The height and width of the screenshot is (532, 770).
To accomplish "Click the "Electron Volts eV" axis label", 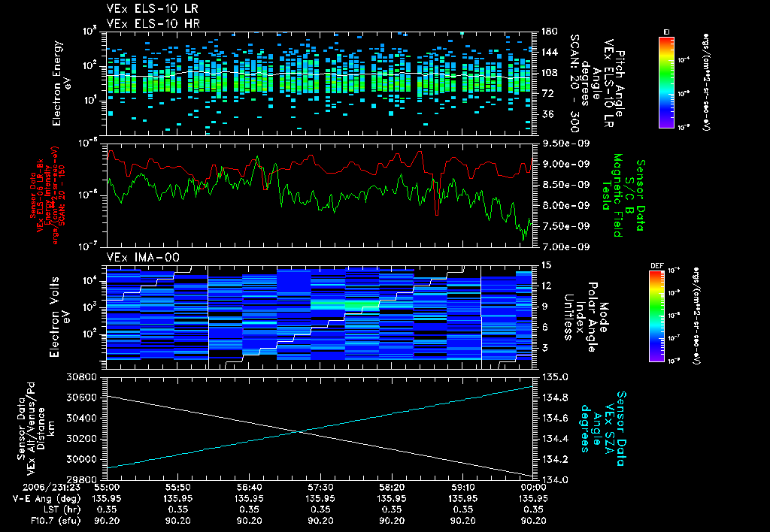I will pos(59,316).
